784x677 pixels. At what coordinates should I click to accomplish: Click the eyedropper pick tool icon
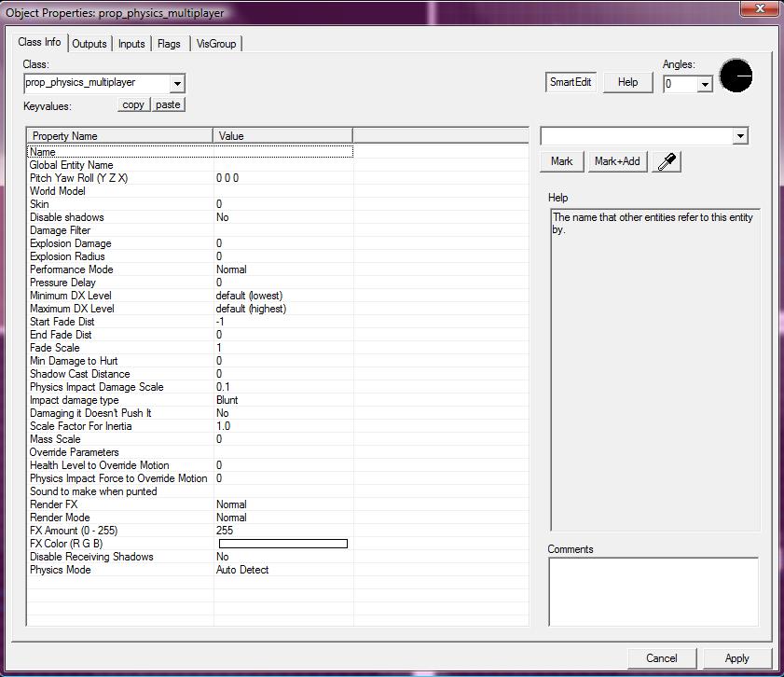point(667,161)
